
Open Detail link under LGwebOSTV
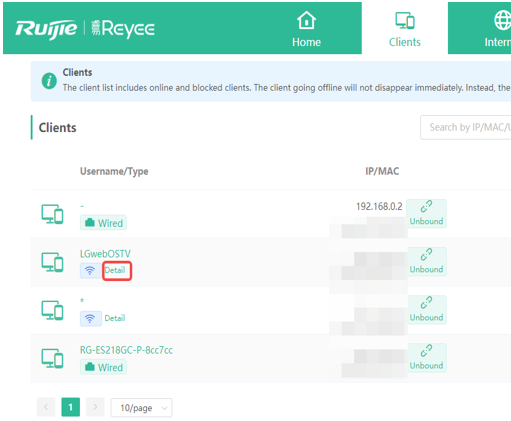(x=115, y=270)
